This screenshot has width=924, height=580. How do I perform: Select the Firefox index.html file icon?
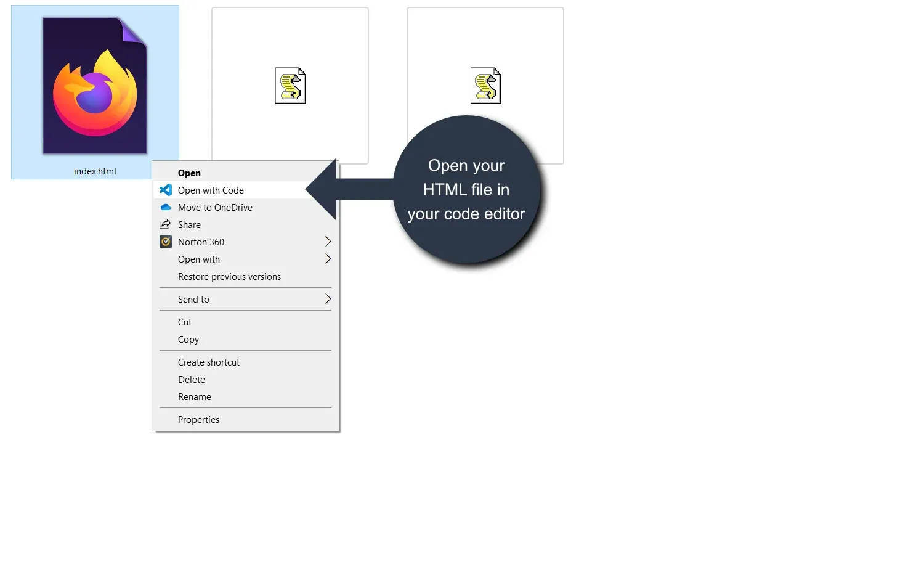[x=95, y=86]
